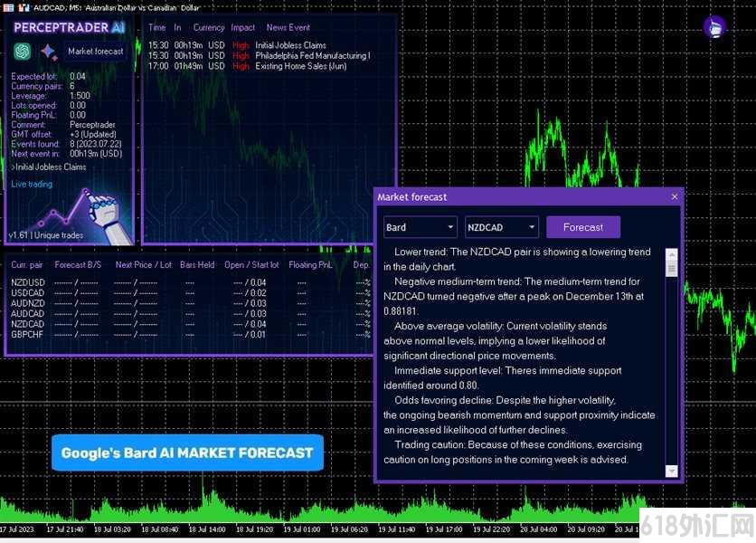Select the USDCAD row in pairs table
This screenshot has width=756, height=543.
coord(191,293)
